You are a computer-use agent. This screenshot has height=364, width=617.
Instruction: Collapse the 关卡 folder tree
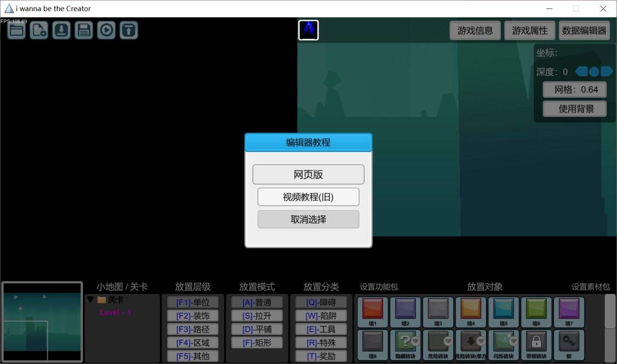pos(90,300)
